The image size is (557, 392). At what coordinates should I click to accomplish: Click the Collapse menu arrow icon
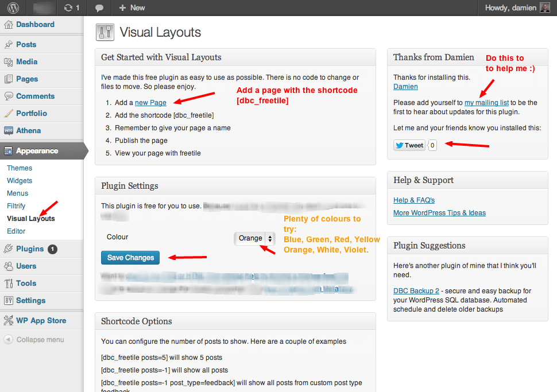[x=8, y=339]
